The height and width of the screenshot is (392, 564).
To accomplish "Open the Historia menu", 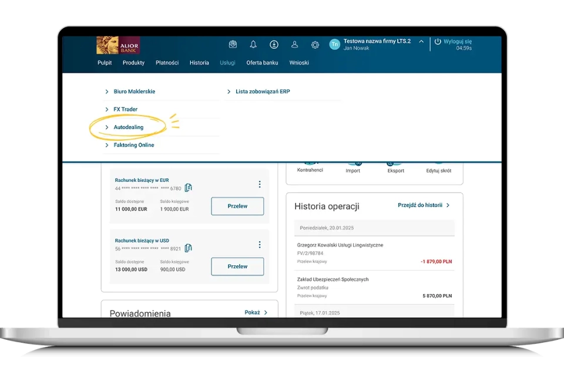I will 199,63.
